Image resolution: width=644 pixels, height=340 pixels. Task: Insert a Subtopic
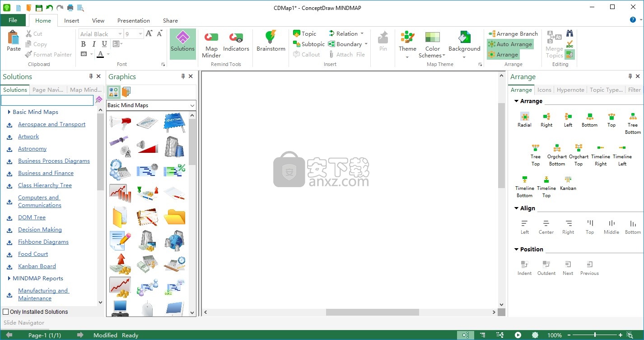[309, 44]
